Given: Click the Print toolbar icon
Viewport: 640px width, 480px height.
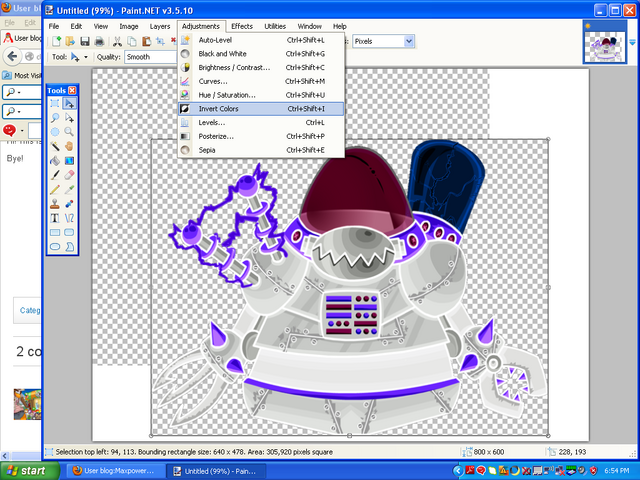Looking at the screenshot, I should click(x=99, y=41).
